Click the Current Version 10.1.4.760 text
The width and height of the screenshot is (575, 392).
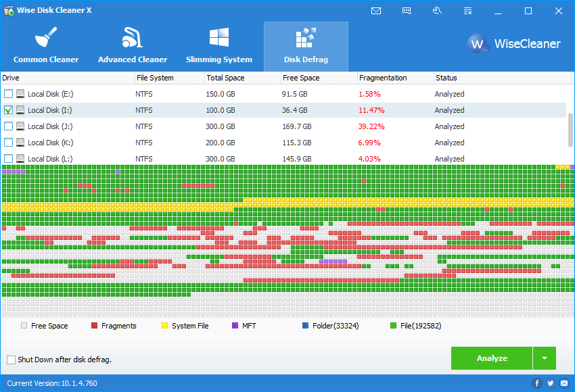coord(52,383)
